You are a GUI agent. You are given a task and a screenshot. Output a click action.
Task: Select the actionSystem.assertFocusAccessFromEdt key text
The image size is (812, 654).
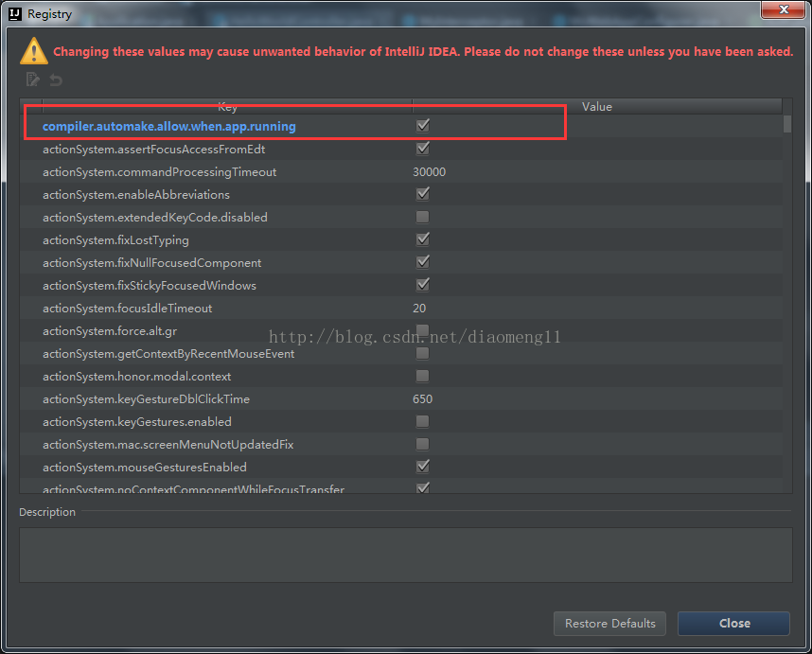[x=154, y=150]
